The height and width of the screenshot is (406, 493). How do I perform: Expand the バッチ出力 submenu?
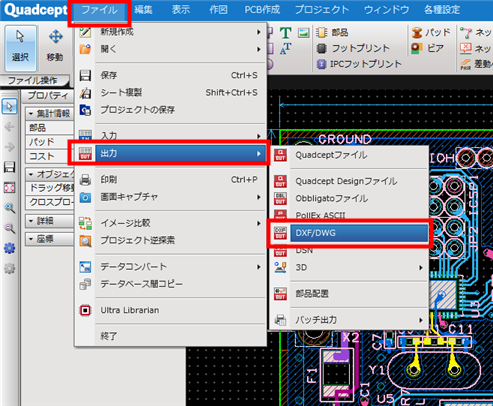point(349,320)
